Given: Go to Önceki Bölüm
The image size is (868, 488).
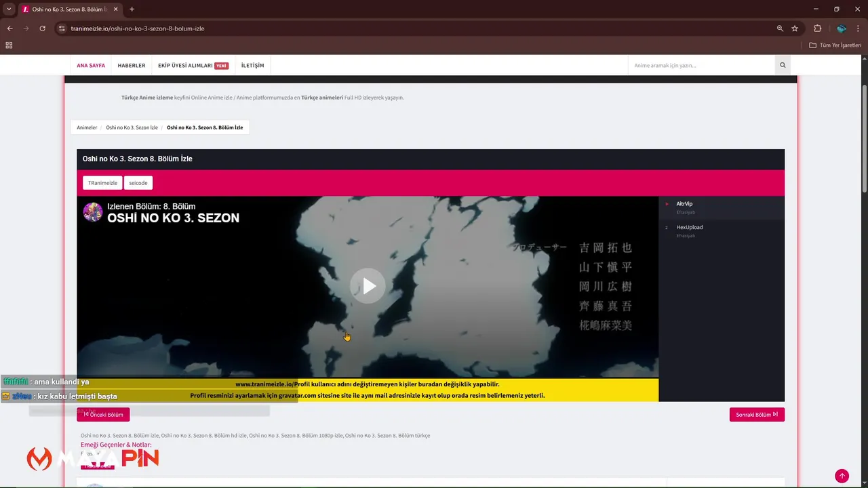Looking at the screenshot, I should [103, 414].
